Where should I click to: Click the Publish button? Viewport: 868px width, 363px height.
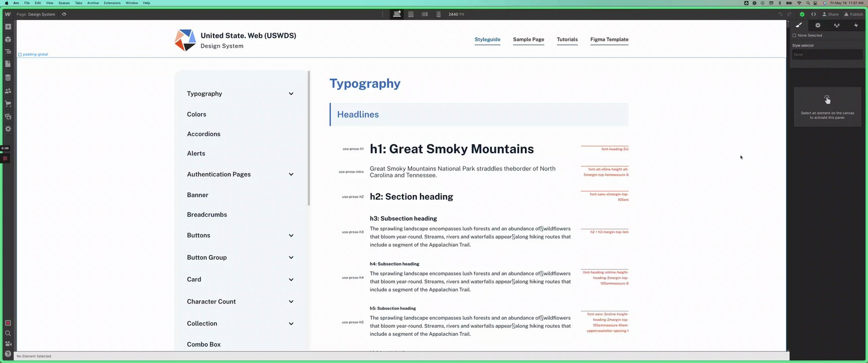point(854,14)
